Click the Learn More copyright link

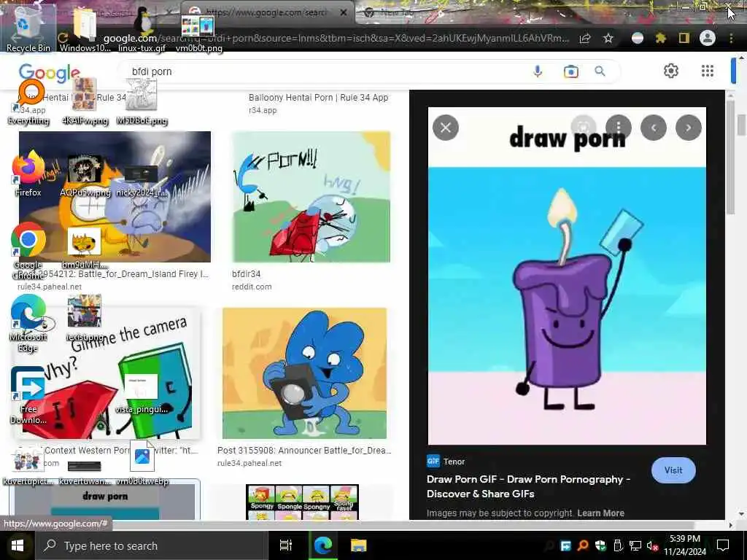[x=601, y=513]
